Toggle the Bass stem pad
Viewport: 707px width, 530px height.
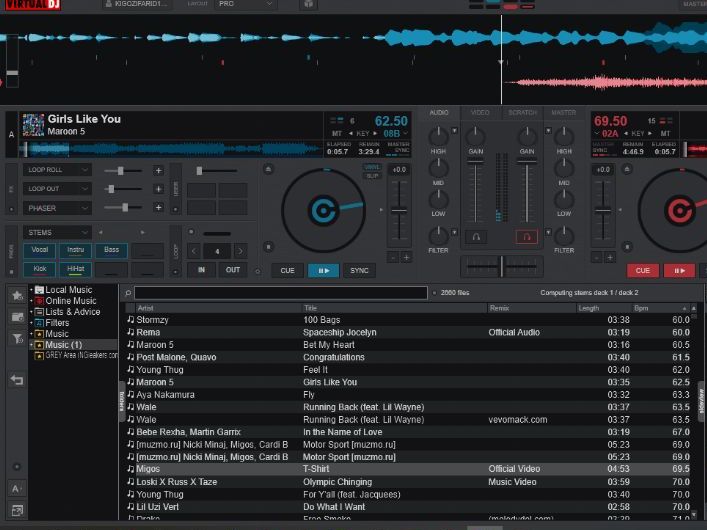click(x=111, y=250)
